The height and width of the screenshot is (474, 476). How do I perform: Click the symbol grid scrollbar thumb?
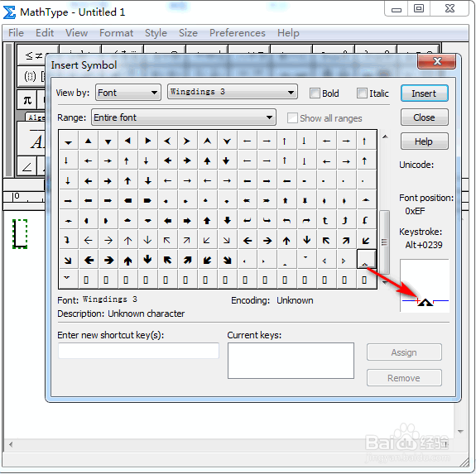coord(385,242)
